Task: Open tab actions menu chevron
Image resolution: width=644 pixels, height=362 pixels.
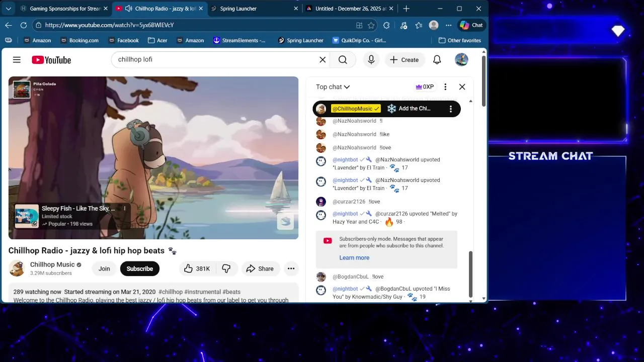Action: 8,9
